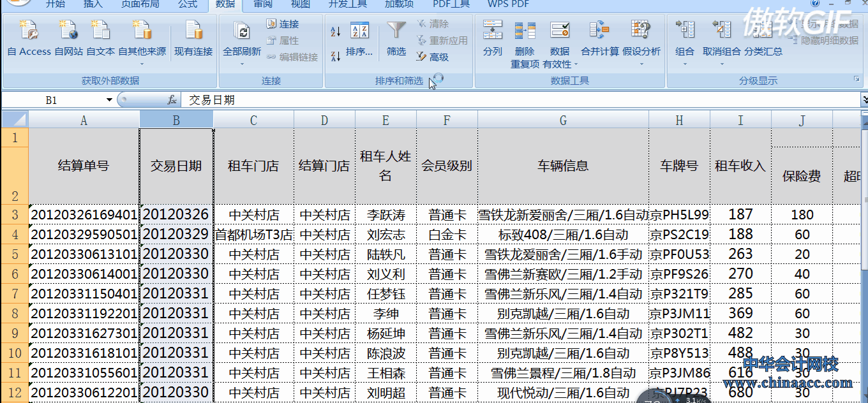
Task: Select the A-Z ascending sort icon
Action: [x=334, y=30]
